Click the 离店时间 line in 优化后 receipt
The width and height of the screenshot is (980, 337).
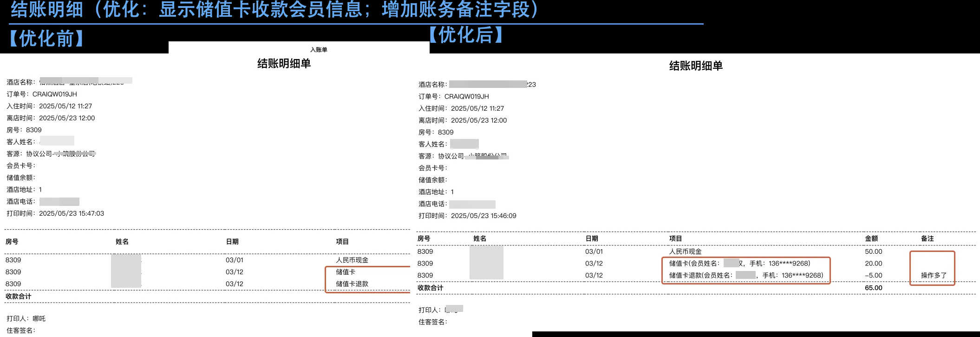[463, 120]
